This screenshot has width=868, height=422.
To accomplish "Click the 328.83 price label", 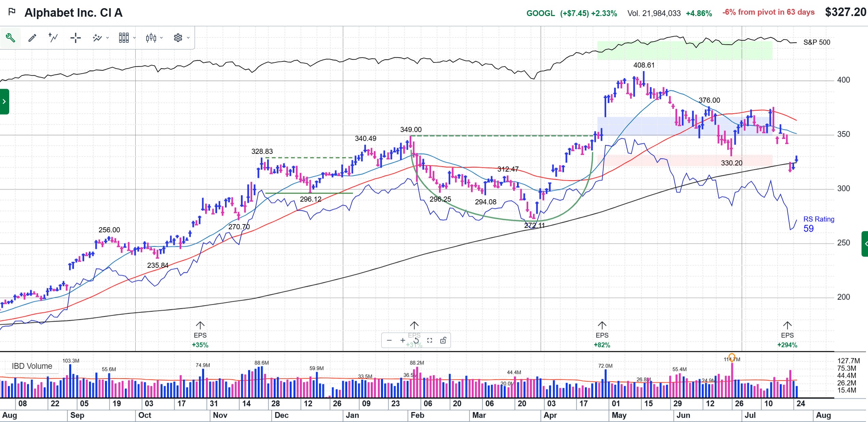I will pyautogui.click(x=262, y=151).
